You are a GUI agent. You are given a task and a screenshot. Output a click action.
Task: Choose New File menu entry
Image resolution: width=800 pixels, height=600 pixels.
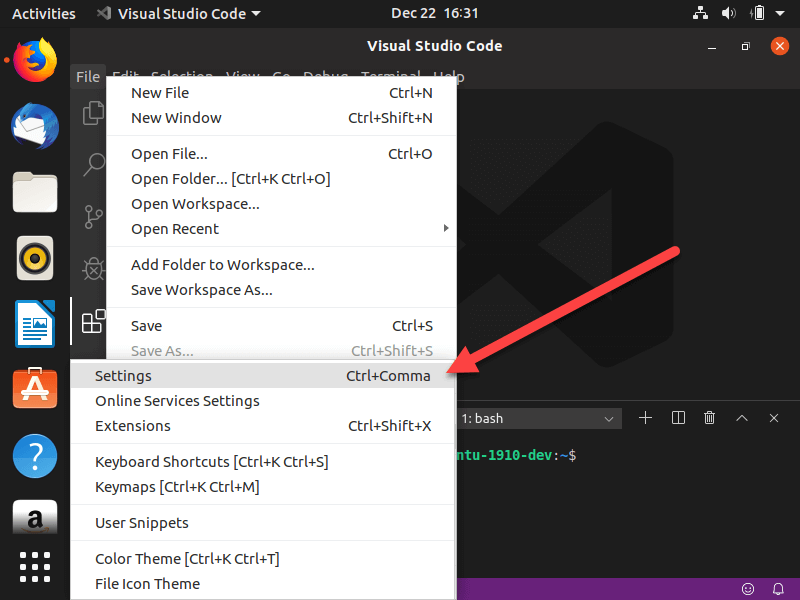(281, 93)
